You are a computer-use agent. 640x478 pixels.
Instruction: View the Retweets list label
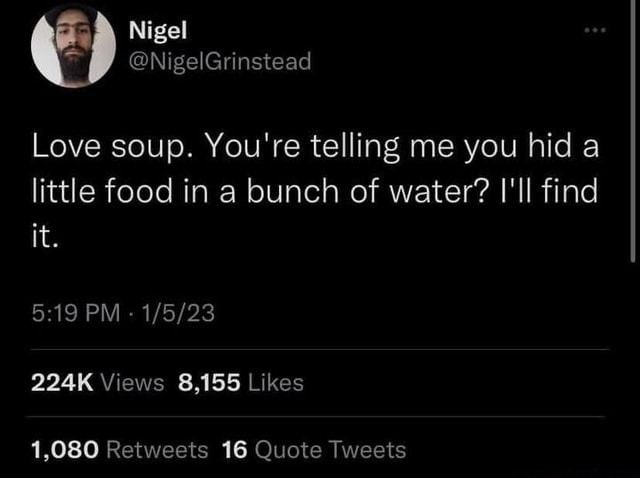click(x=157, y=449)
